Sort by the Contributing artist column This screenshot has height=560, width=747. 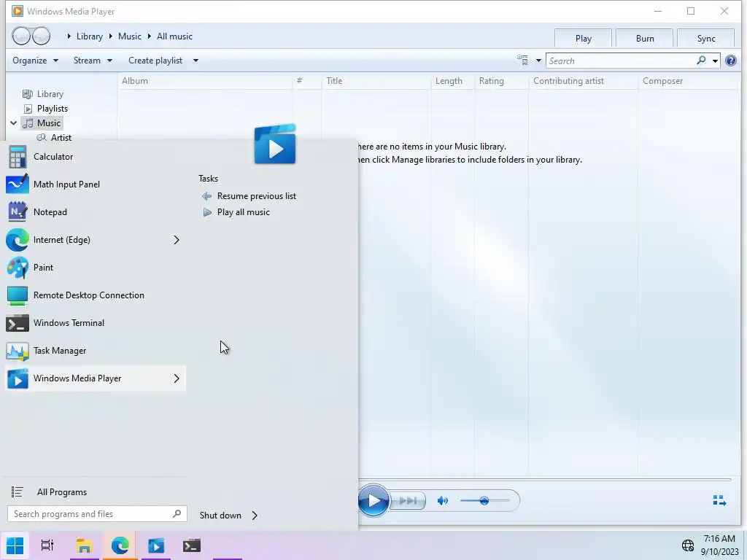583,81
